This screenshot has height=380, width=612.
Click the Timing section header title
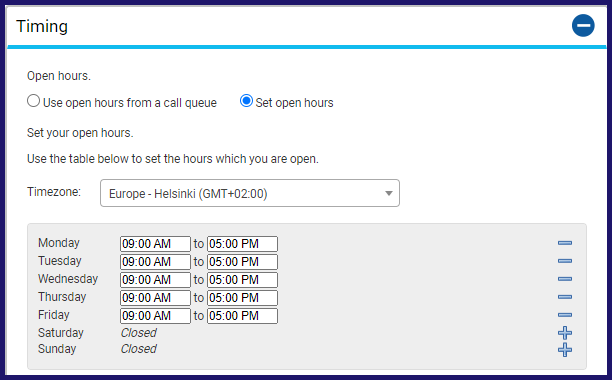pyautogui.click(x=42, y=27)
